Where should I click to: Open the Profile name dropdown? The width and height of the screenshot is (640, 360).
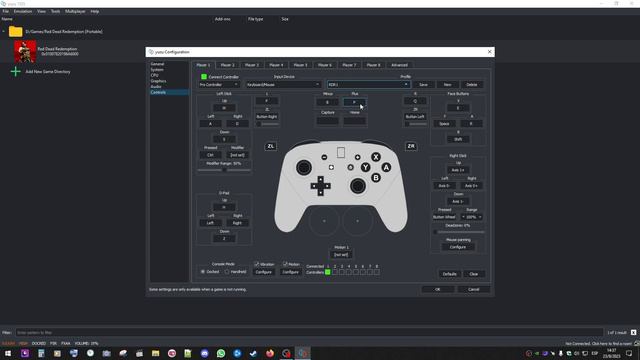368,84
